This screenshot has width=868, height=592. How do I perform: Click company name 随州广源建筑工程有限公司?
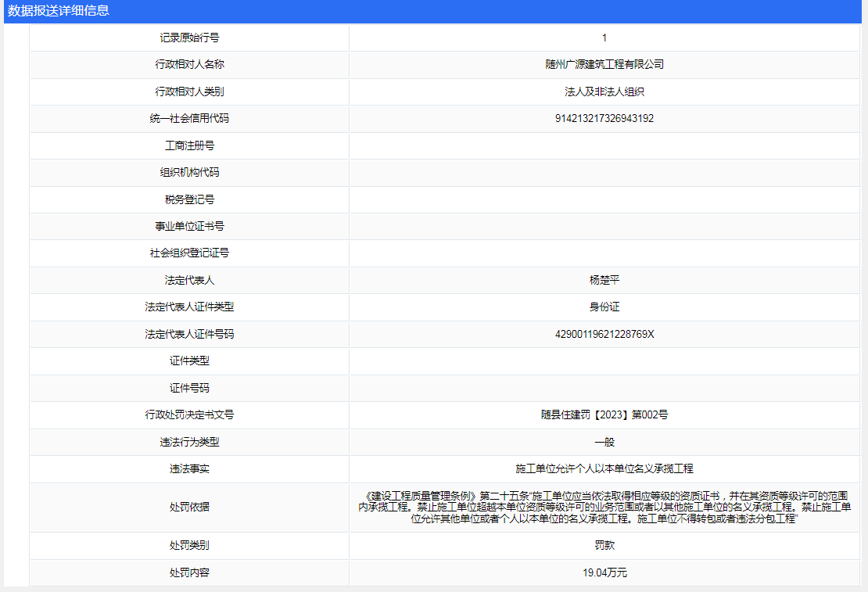coord(604,64)
